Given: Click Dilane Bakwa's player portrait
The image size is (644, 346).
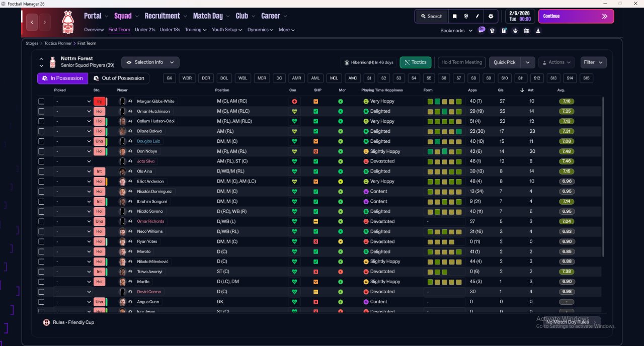Looking at the screenshot, I should pos(122,131).
